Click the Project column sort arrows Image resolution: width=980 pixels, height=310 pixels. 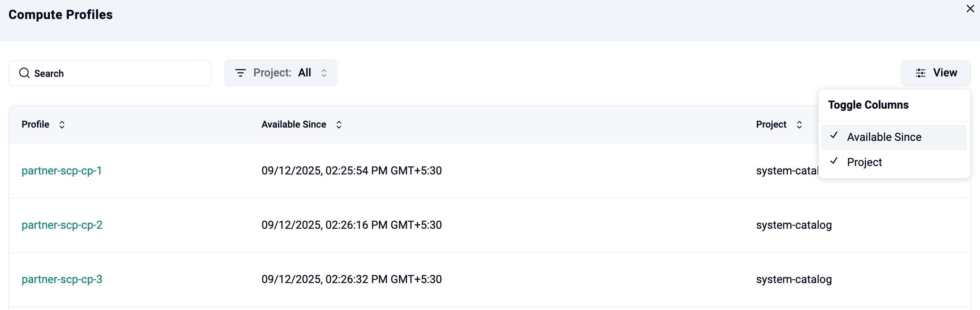[799, 125]
